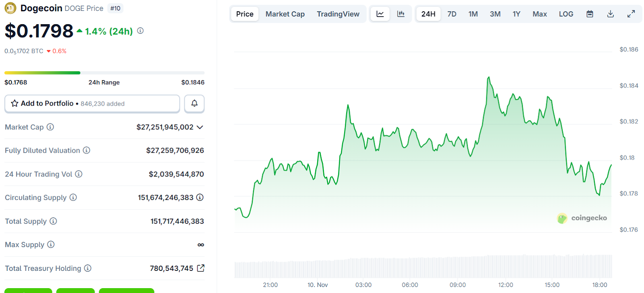The width and height of the screenshot is (644, 293).
Task: Select the Max time range button
Action: click(539, 14)
